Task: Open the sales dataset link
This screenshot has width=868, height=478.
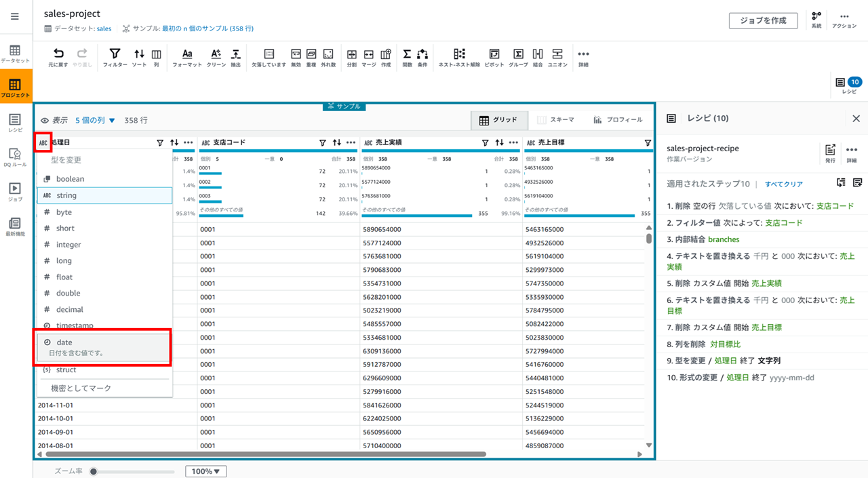Action: click(x=104, y=28)
